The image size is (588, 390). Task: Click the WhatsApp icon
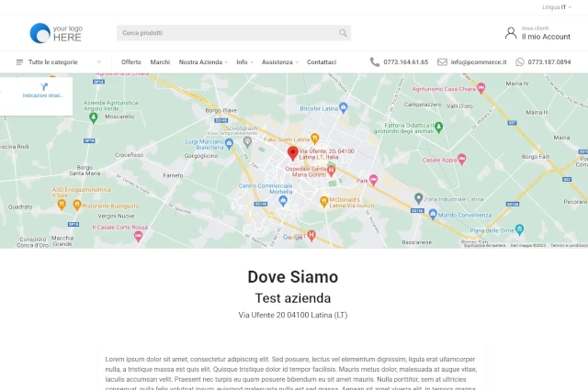520,61
